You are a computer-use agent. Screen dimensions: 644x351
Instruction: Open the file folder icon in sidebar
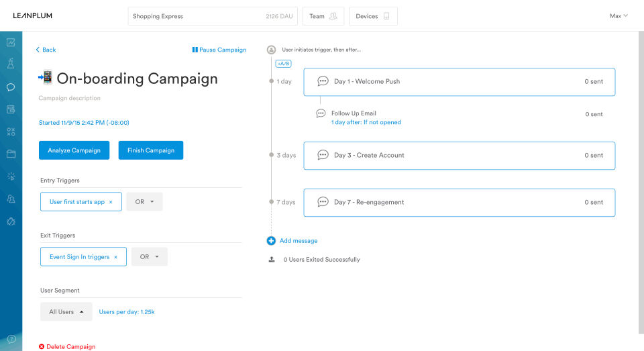coord(11,154)
